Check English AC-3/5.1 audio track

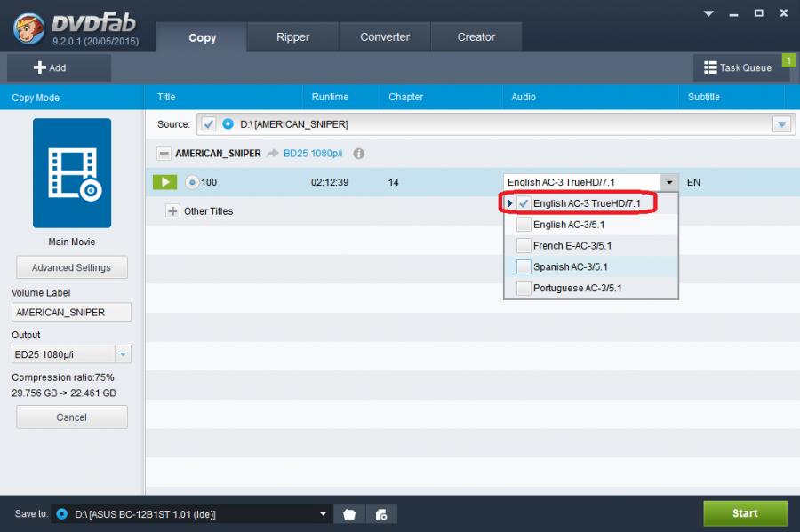tap(524, 224)
